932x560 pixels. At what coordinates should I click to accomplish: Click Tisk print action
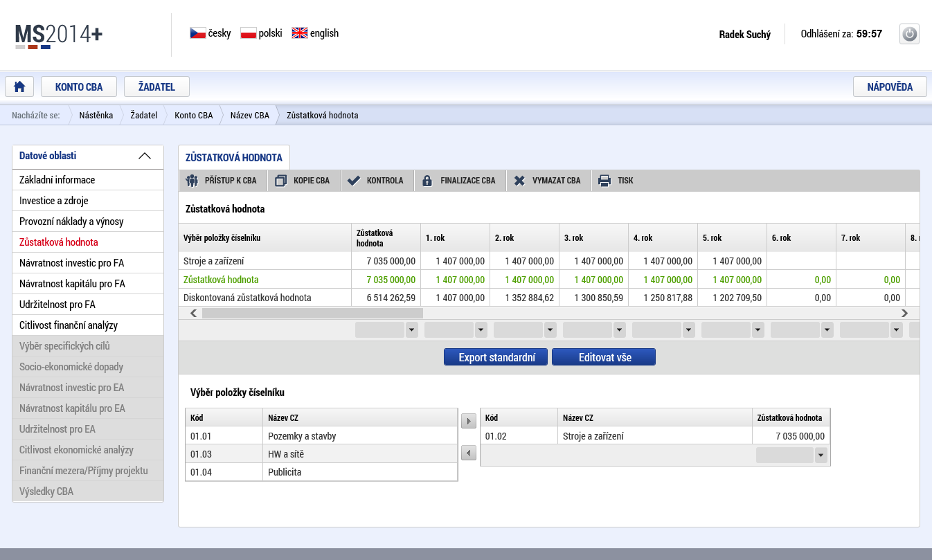[x=617, y=181]
